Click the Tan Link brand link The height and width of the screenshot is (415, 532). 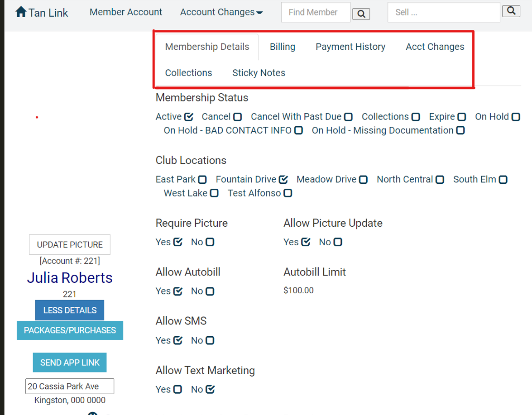[48, 13]
